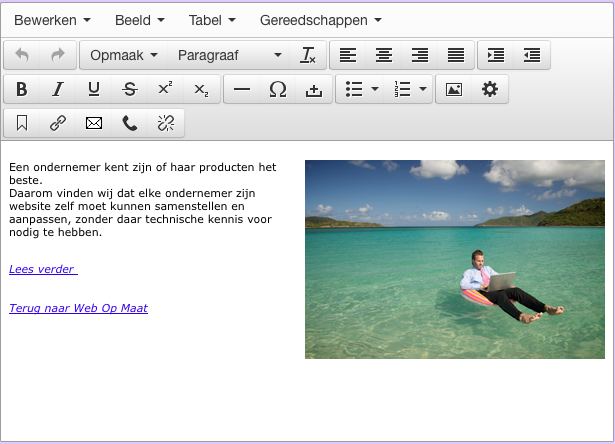
Task: Select the beach businessman image
Action: [455, 259]
